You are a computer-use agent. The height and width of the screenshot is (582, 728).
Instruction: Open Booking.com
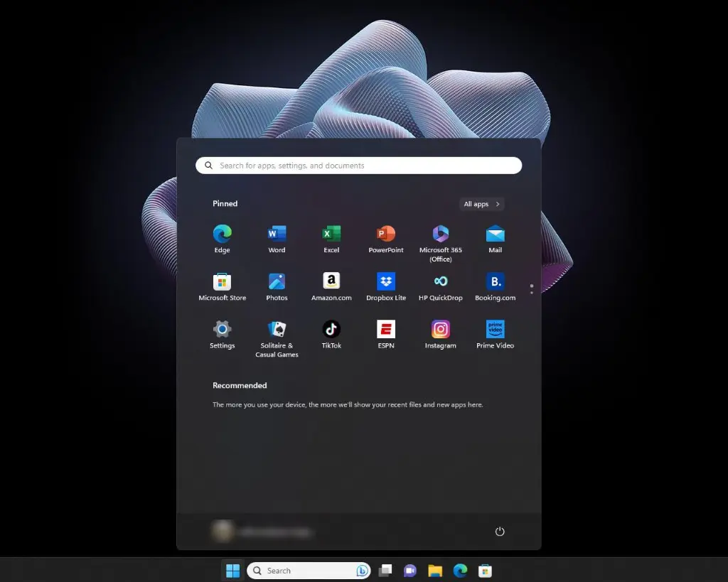[x=495, y=281]
